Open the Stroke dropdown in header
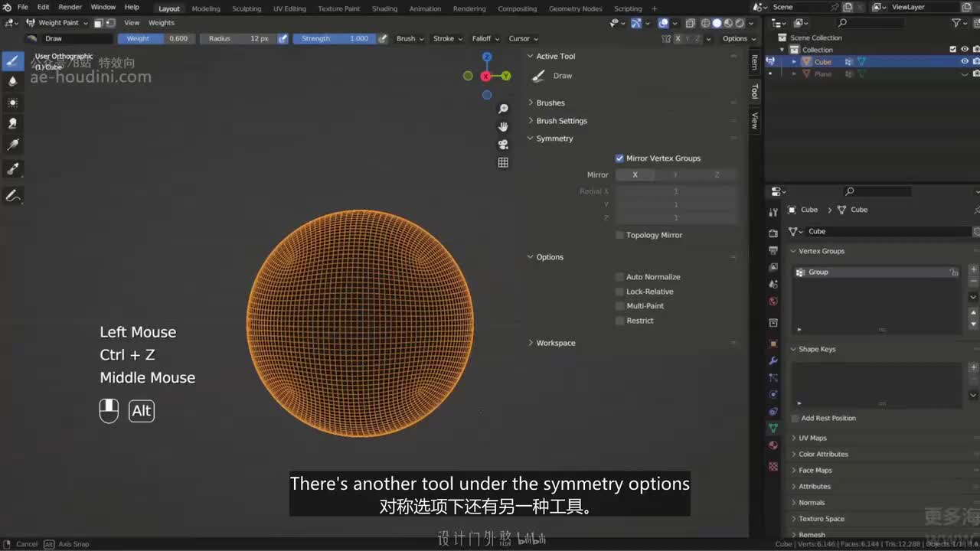The width and height of the screenshot is (980, 551). pyautogui.click(x=448, y=38)
